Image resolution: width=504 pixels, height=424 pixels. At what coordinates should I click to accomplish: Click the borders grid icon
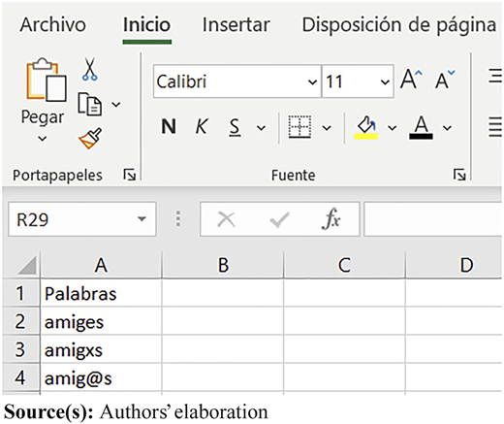pos(299,127)
